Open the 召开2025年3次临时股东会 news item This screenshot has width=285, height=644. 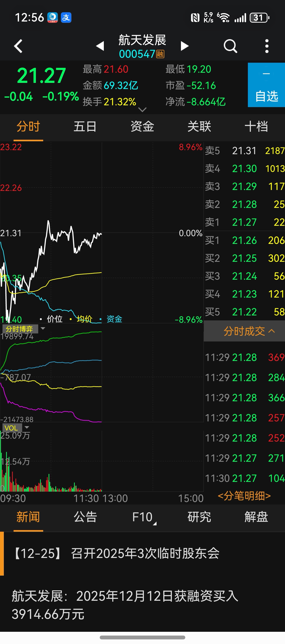click(142, 553)
